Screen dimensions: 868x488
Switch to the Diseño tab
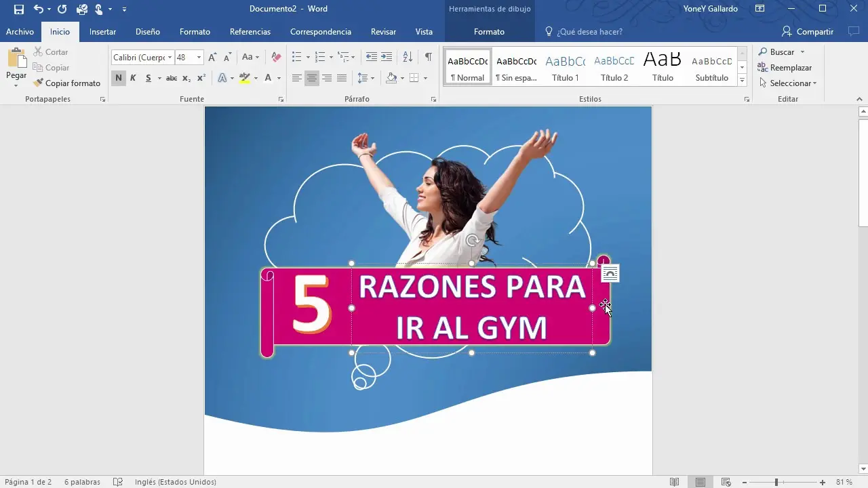tap(147, 32)
